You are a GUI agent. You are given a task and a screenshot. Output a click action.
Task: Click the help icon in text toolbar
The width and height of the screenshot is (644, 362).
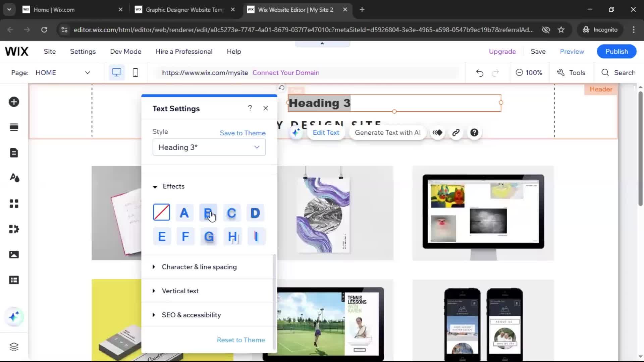click(474, 133)
